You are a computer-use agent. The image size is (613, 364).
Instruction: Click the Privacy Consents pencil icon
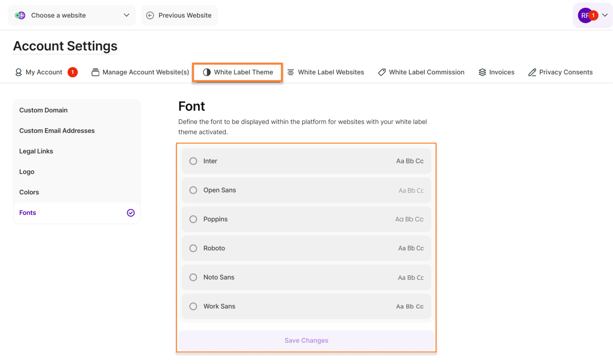pos(532,72)
